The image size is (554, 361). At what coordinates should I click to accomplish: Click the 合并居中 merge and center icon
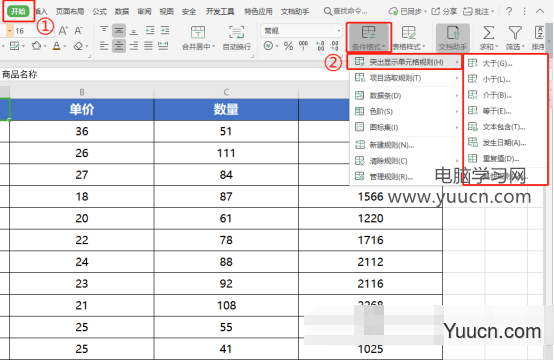click(x=198, y=32)
